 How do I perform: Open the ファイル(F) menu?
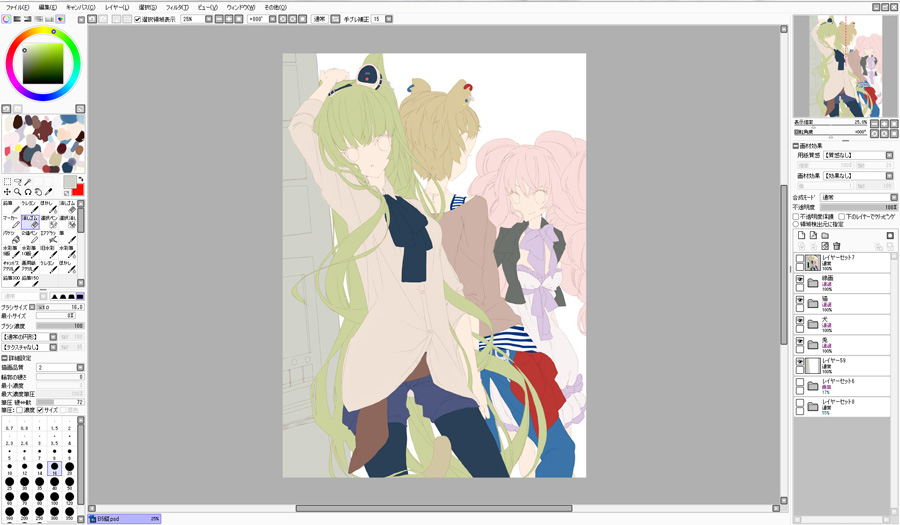[x=17, y=7]
